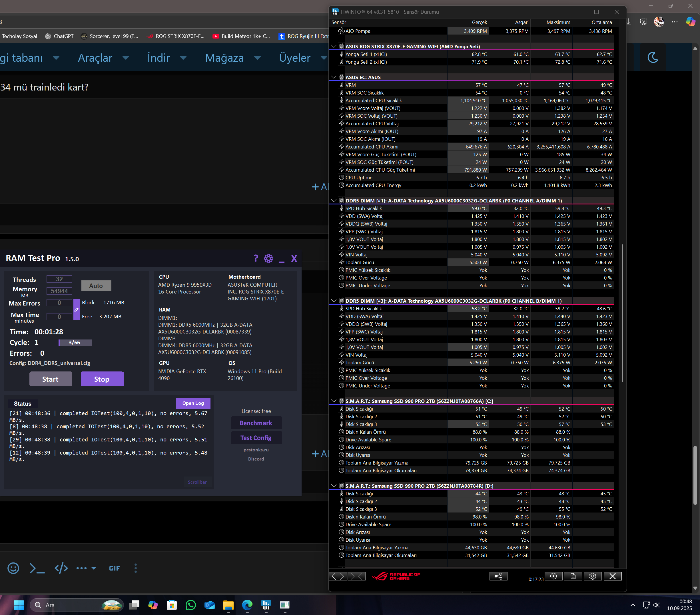
Task: Collapse Samsung SSD 990 PRO [C:] group
Action: point(334,401)
